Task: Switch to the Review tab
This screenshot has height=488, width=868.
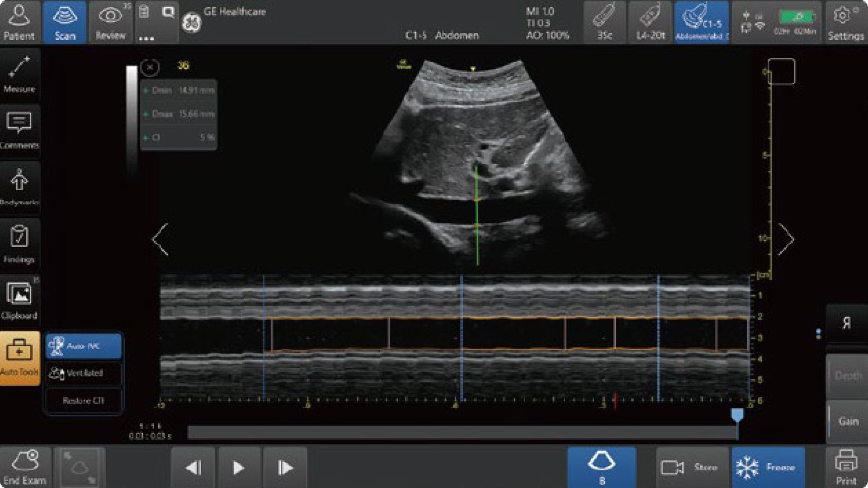Action: (x=110, y=22)
